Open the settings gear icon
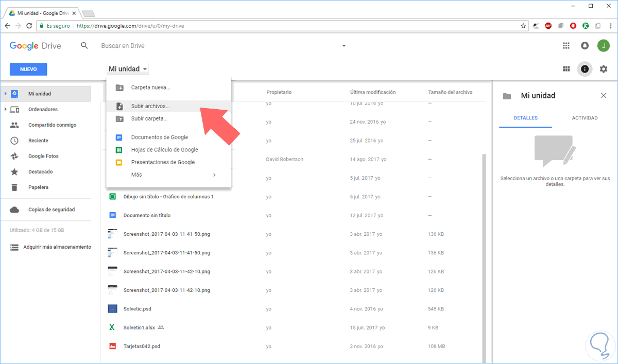Screen dimensions: 618x364 [x=604, y=69]
